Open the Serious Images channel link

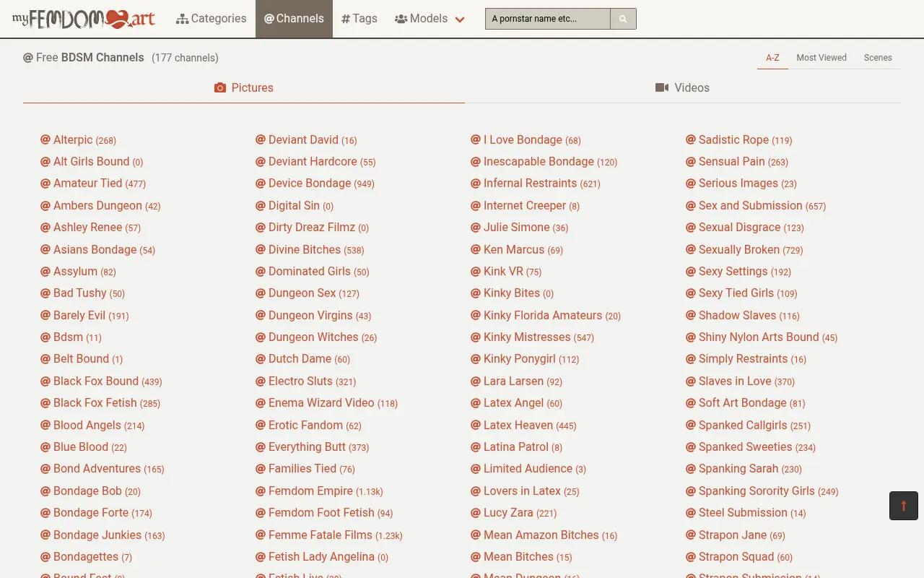coord(741,184)
